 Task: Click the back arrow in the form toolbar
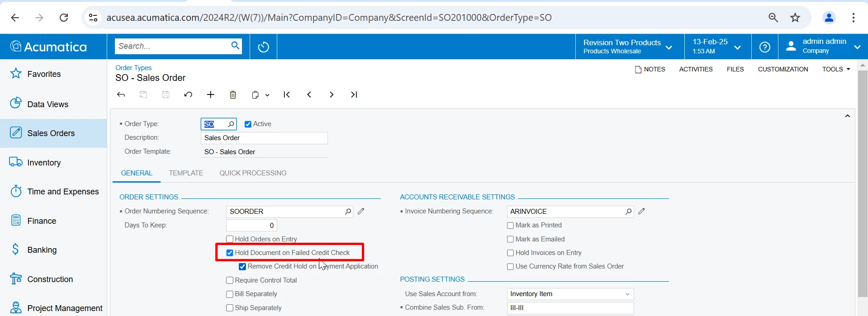click(x=121, y=94)
